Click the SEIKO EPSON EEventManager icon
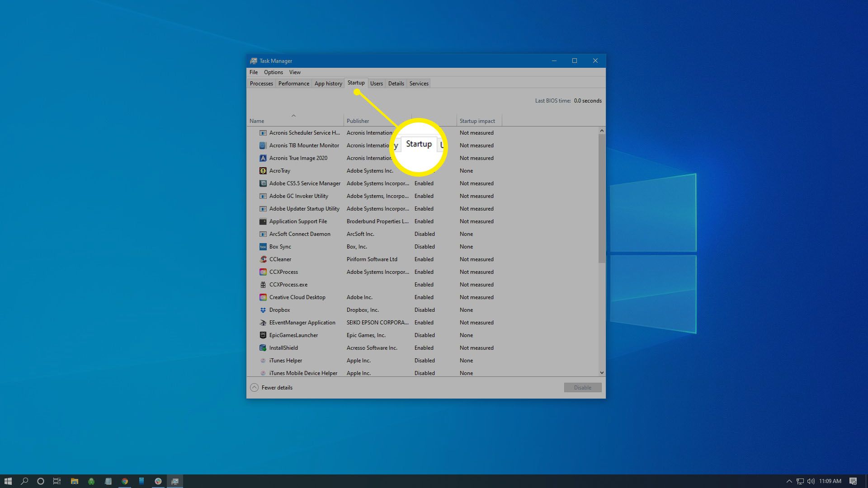The height and width of the screenshot is (488, 868). click(262, 322)
